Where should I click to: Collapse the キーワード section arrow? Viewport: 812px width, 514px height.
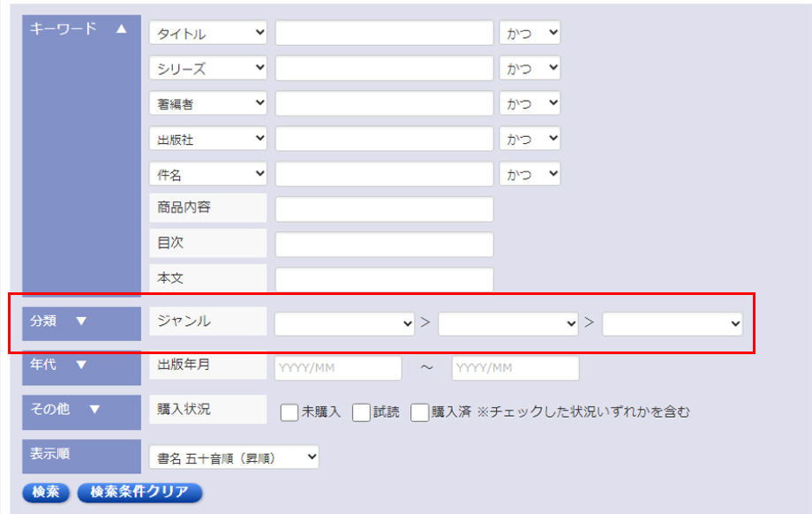122,28
